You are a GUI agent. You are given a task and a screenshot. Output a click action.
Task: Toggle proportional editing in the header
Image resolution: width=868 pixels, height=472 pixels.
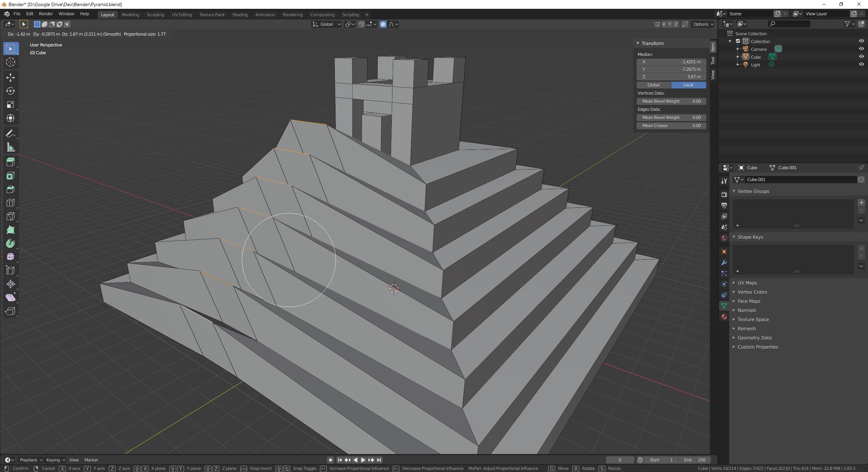(x=383, y=24)
